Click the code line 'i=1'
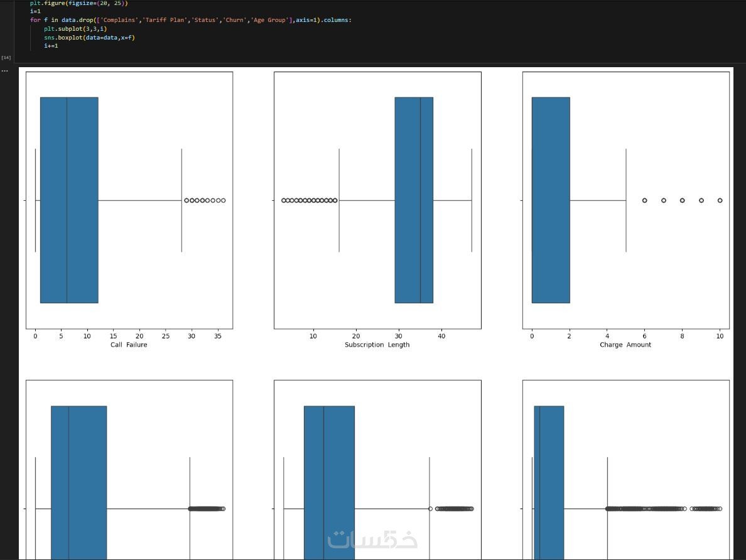746x560 pixels. 35,11
